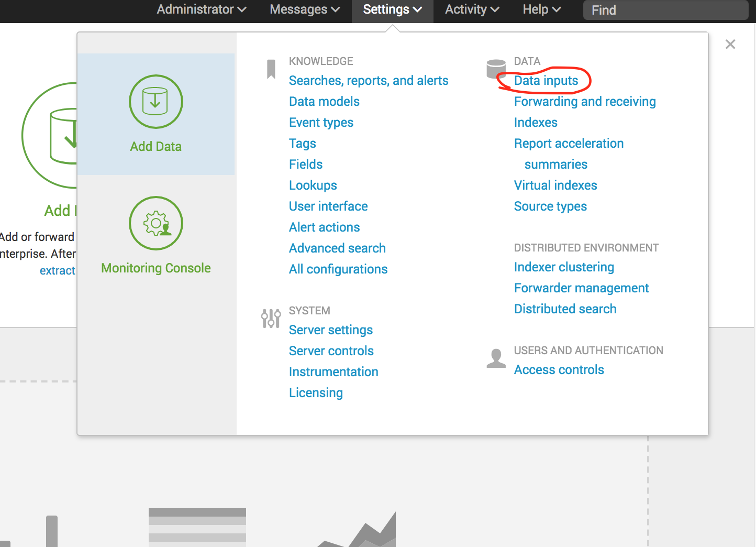Viewport: 756px width, 547px height.
Task: Open Server settings
Action: click(331, 330)
